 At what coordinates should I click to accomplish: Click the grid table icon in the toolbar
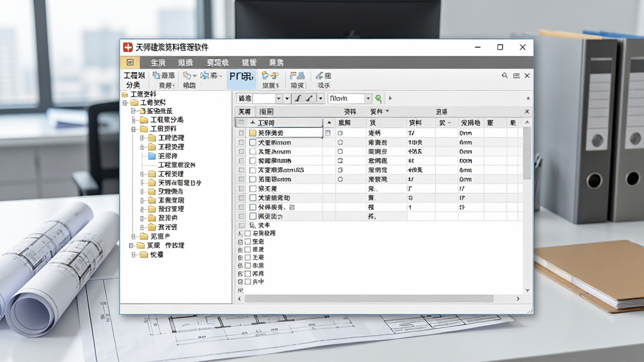(x=297, y=75)
